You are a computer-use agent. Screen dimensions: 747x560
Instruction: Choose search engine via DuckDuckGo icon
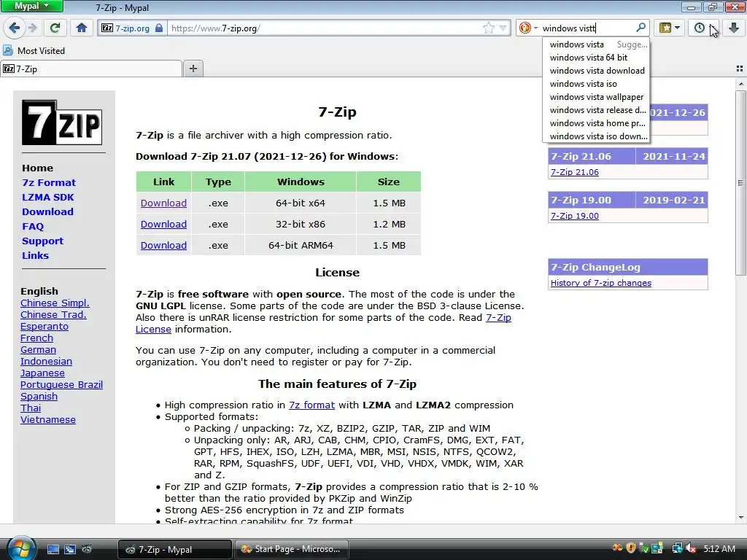click(525, 28)
